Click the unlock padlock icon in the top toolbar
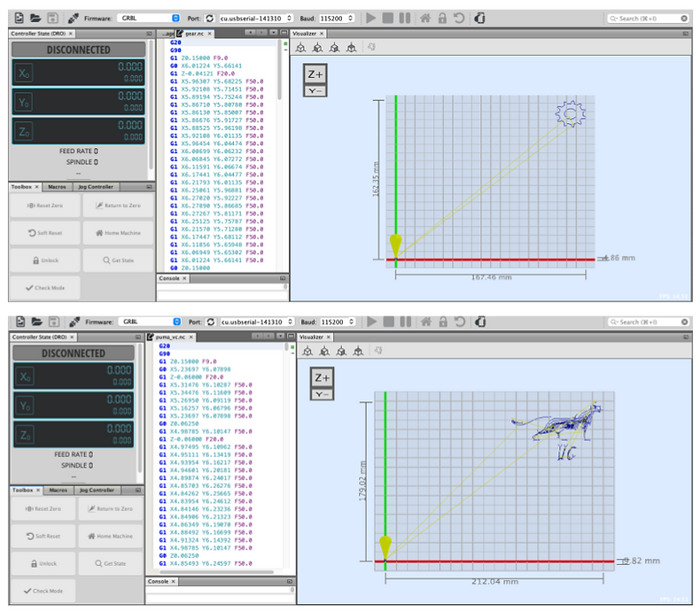This screenshot has height=612, width=700. point(442,19)
